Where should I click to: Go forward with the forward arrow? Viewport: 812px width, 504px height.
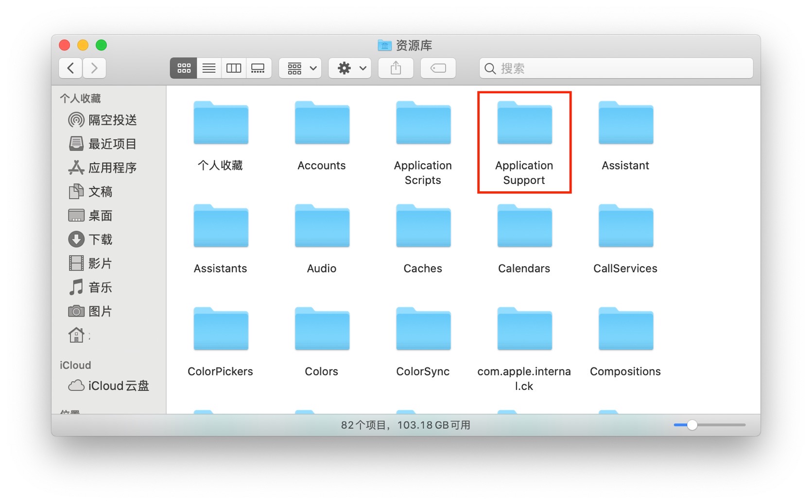coord(94,68)
